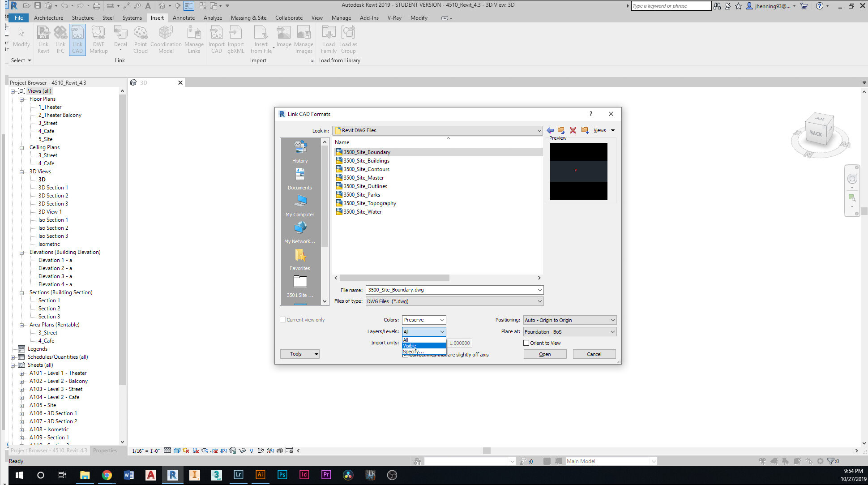Check Correct lines that are slightly off axis
The height and width of the screenshot is (485, 868).
(x=405, y=354)
